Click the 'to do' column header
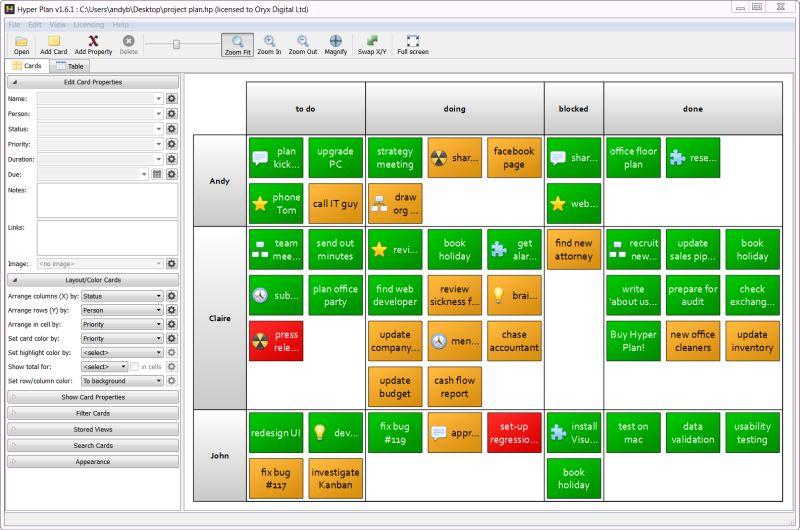Viewport: 800px width, 530px height. click(306, 109)
